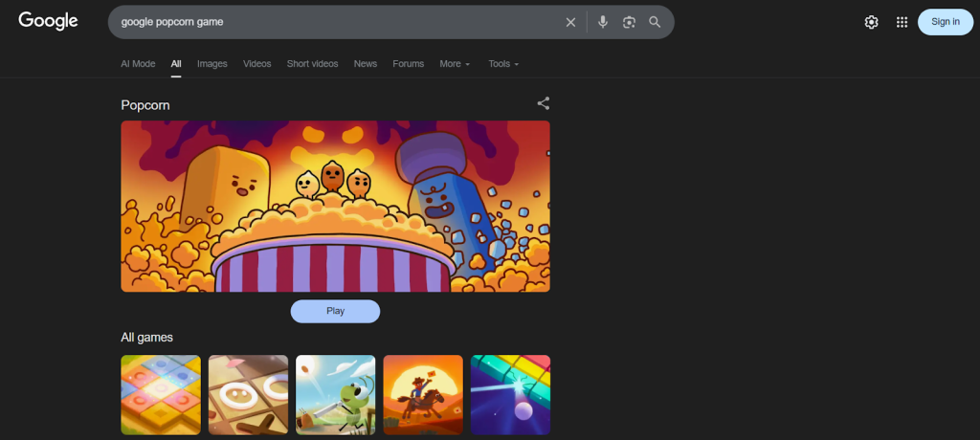980x440 pixels.
Task: Open the Google apps grid
Action: pyautogui.click(x=902, y=22)
